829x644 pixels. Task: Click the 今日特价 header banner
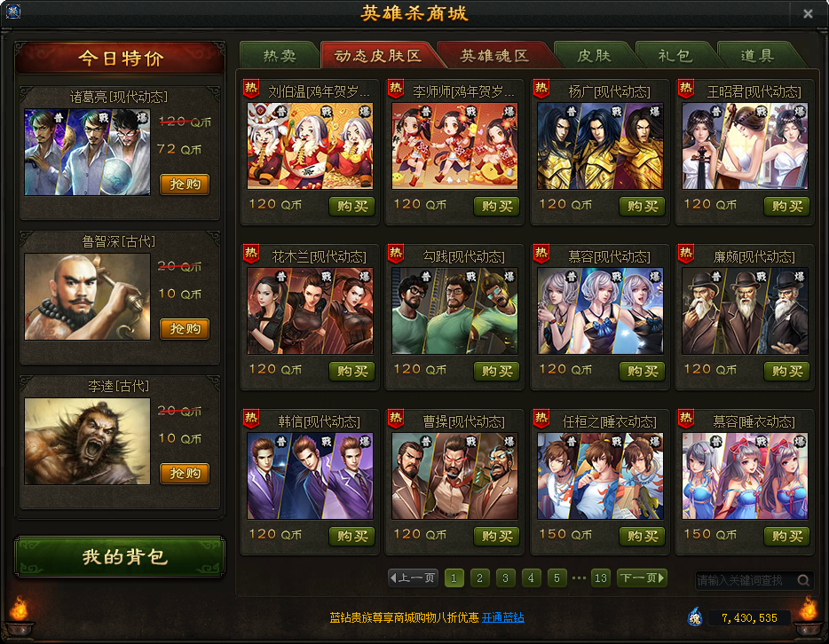120,58
